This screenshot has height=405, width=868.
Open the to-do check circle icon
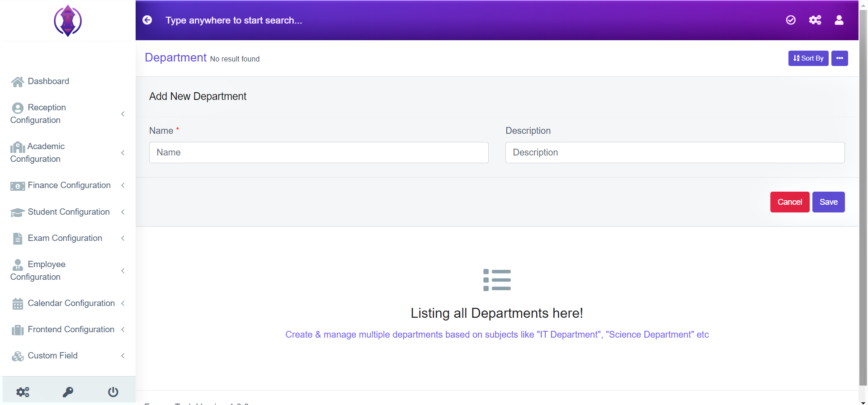click(791, 20)
